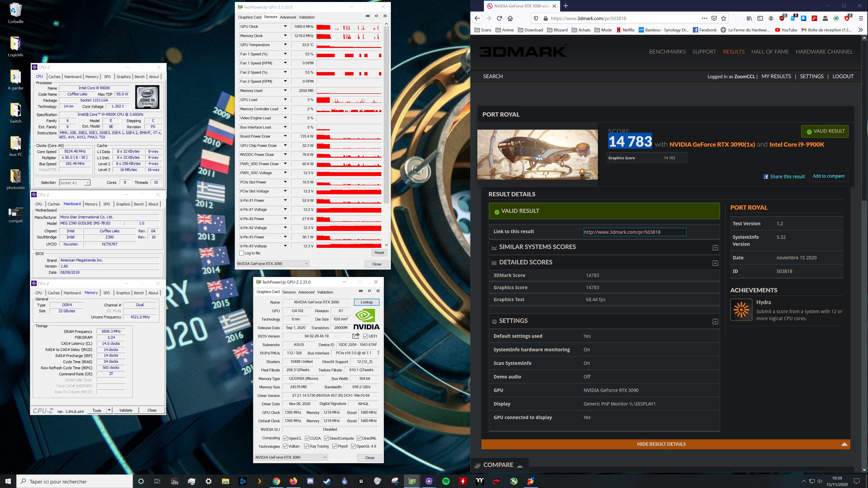This screenshot has height=488, width=868.
Task: Toggle the PhysX checkbox
Action: click(x=334, y=446)
